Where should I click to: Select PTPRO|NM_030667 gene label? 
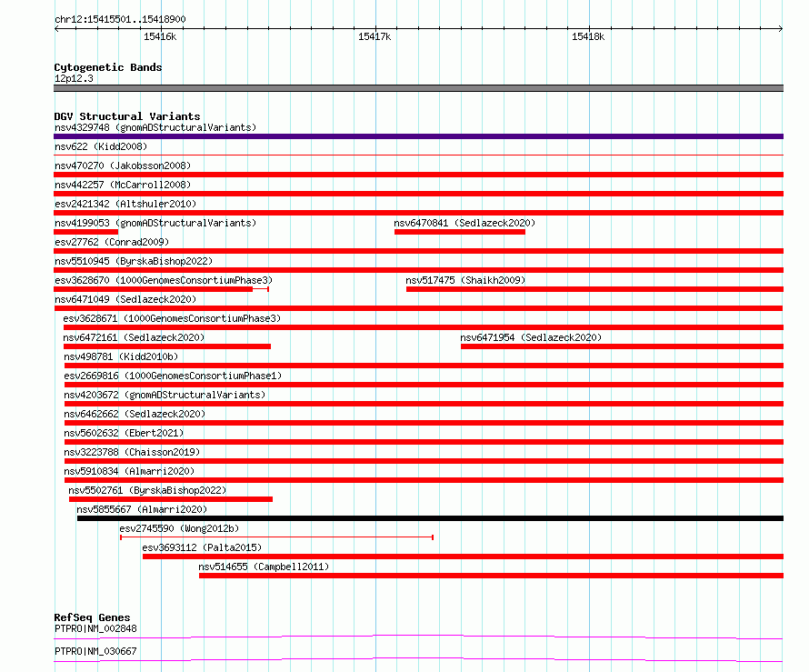[x=95, y=651]
